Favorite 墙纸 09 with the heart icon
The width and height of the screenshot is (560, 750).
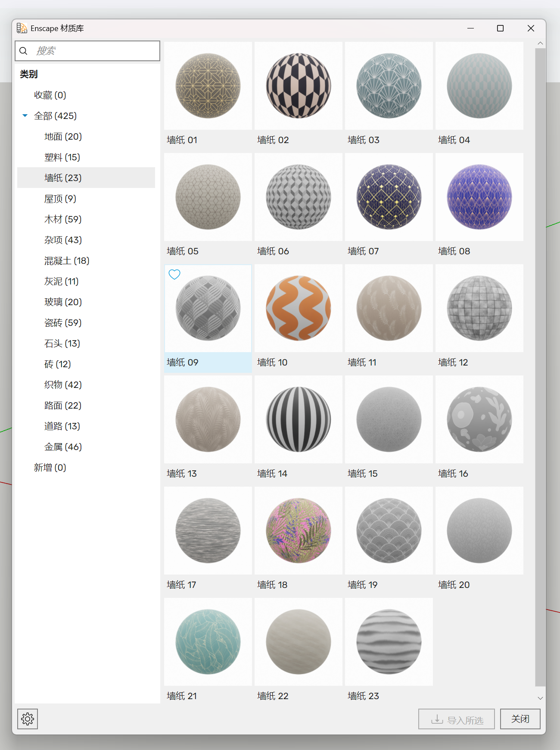(174, 274)
